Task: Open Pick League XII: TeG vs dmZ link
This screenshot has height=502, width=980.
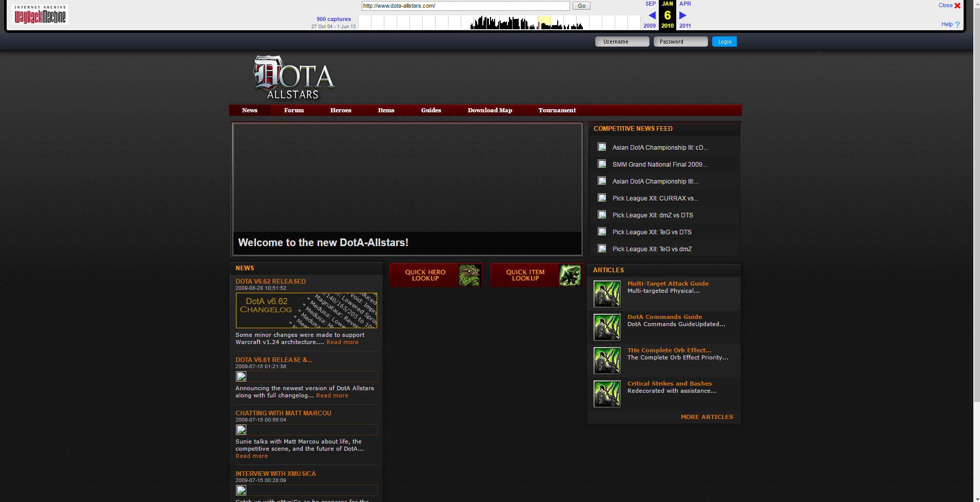Action: (x=652, y=249)
